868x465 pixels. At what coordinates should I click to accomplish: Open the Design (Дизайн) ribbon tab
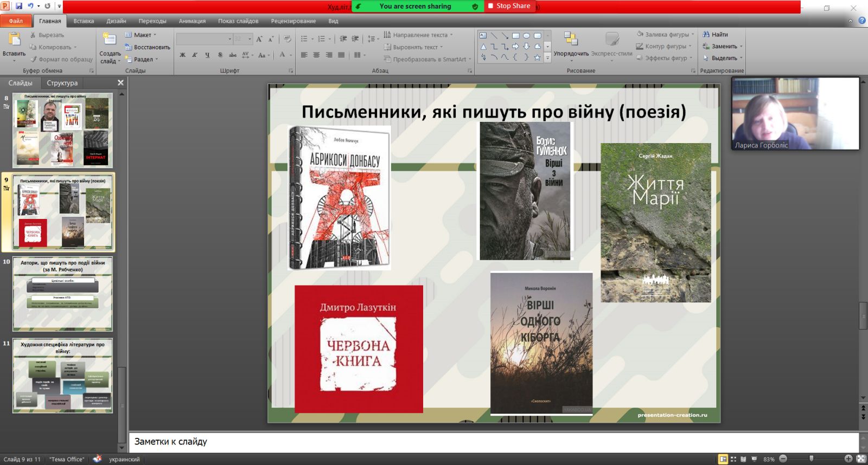[116, 21]
